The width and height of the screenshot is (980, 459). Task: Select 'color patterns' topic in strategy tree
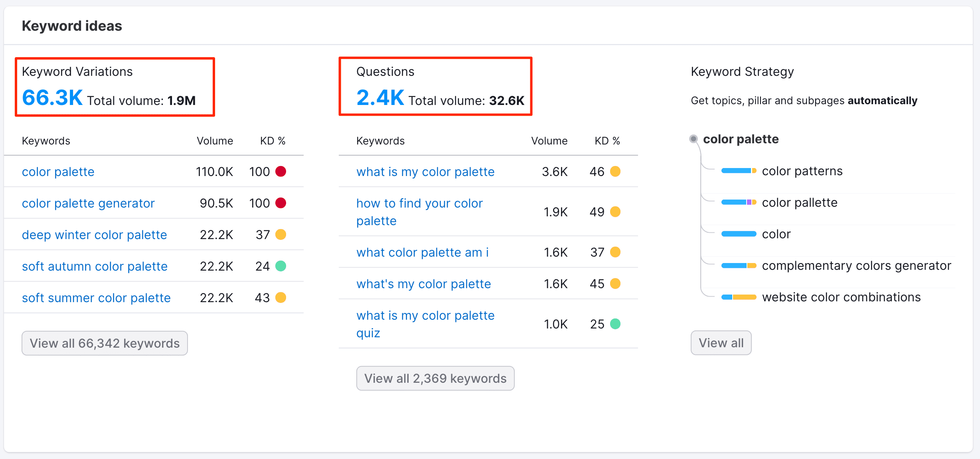point(802,171)
